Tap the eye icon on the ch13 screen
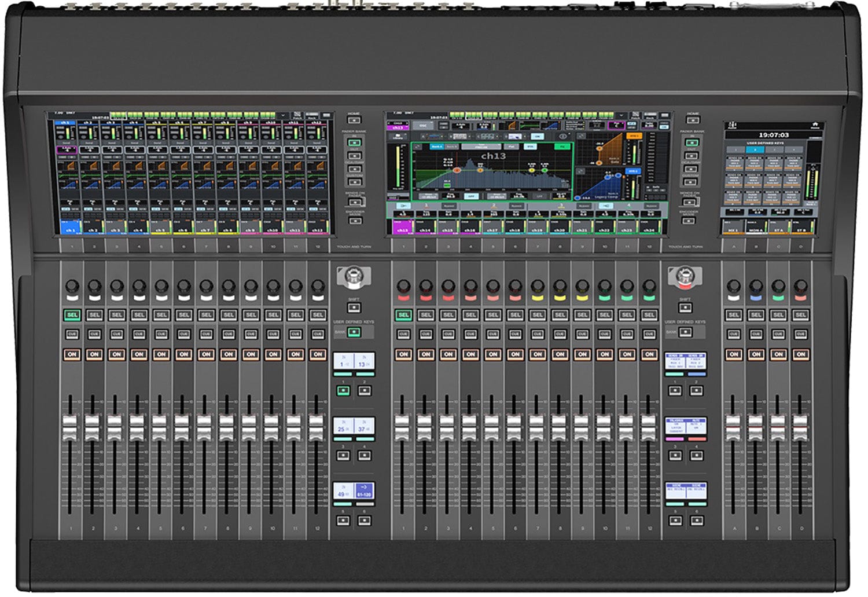Screen dimensions: 868x597 pyautogui.click(x=563, y=136)
